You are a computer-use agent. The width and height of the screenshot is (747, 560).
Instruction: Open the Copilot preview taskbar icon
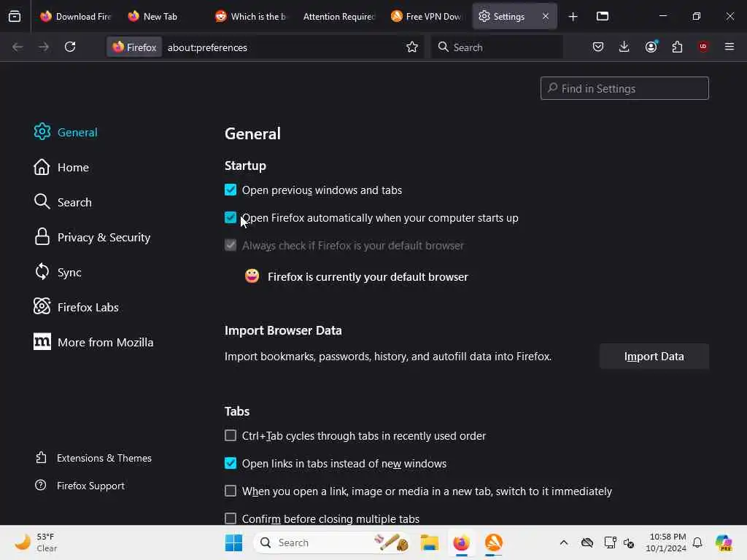[x=724, y=542]
